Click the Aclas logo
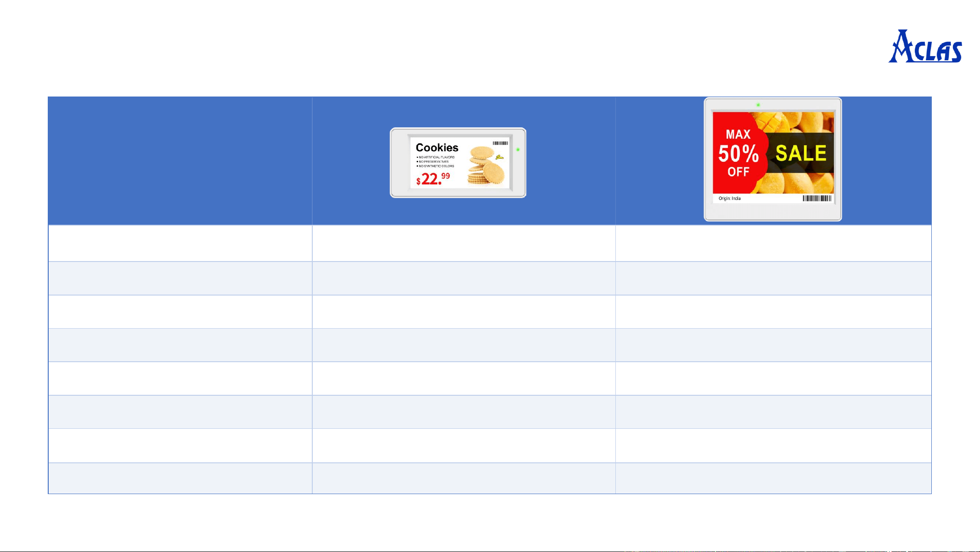This screenshot has width=980, height=552. coord(925,46)
